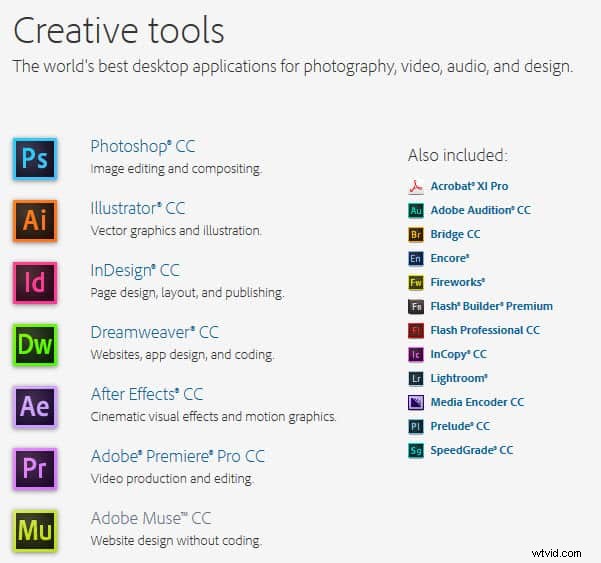Click the Illustrator Ai icon
601x563 pixels.
click(35, 221)
